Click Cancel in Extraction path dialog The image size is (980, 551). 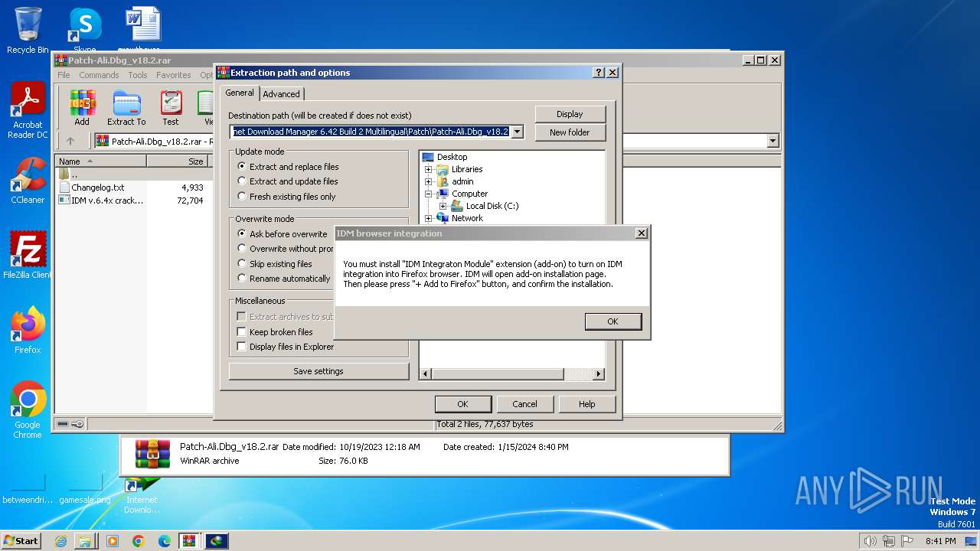[524, 404]
